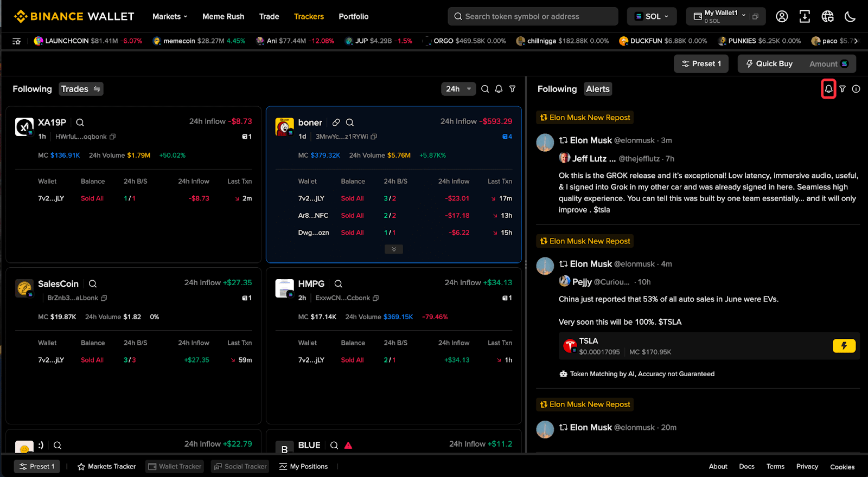868x477 pixels.
Task: Open Preset 1 button at top right
Action: point(701,63)
